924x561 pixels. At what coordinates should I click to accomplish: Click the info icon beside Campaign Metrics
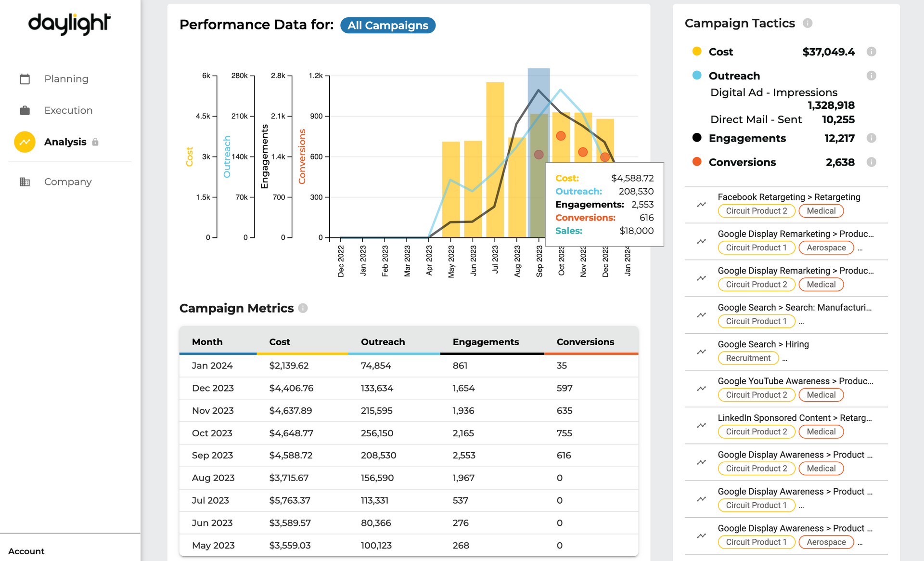coord(303,308)
